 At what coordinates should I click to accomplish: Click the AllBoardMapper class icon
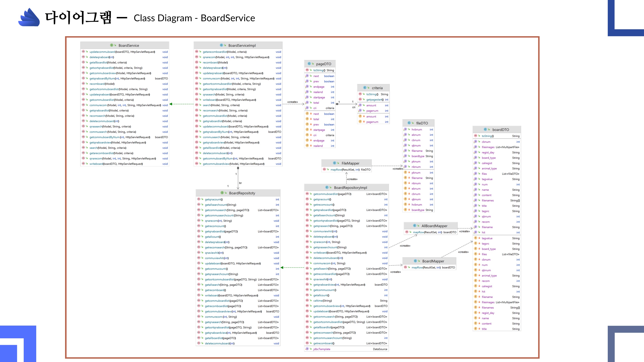[x=415, y=226]
